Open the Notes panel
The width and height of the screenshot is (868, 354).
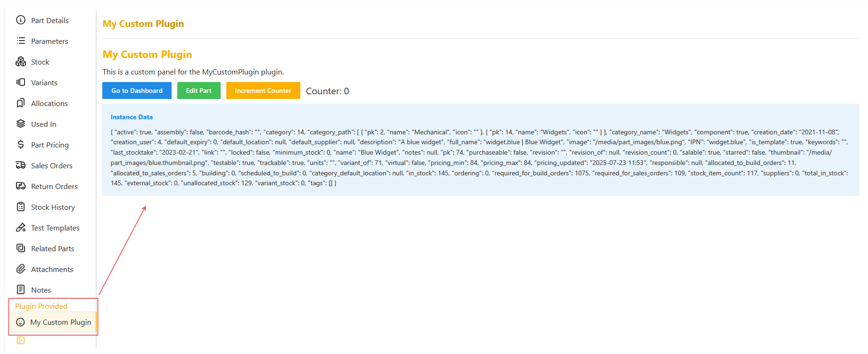pyautogui.click(x=41, y=290)
